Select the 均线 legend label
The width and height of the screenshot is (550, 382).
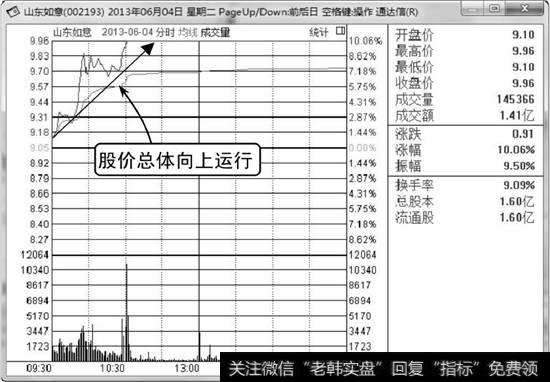tap(188, 33)
